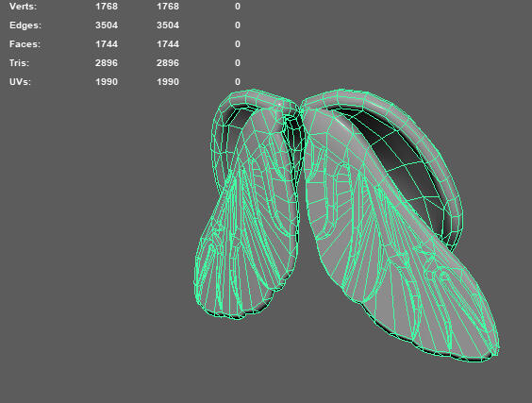Select the Tris label in the HUD
This screenshot has height=403, width=532.
point(20,63)
